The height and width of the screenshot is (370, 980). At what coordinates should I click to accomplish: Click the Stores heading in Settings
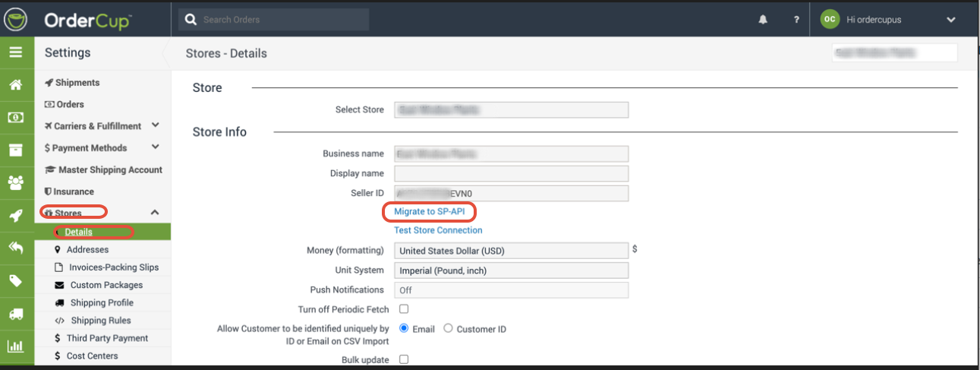click(68, 213)
